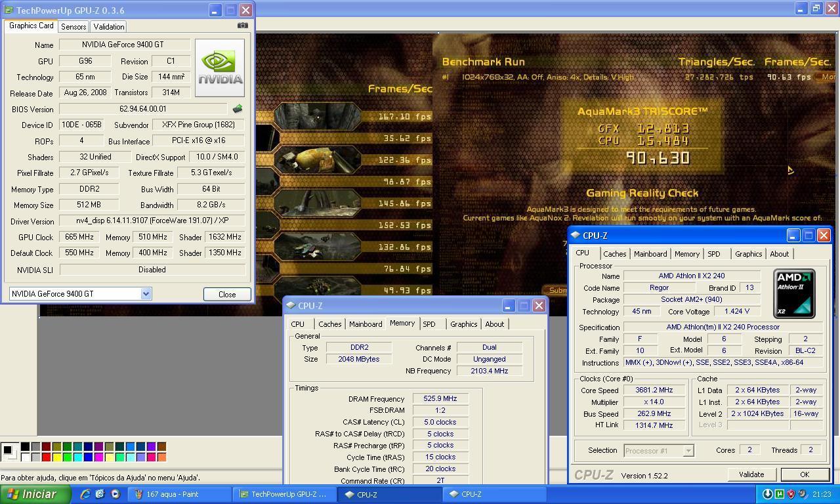
Task: Open Internet Explorer from the quick launch
Action: click(85, 494)
